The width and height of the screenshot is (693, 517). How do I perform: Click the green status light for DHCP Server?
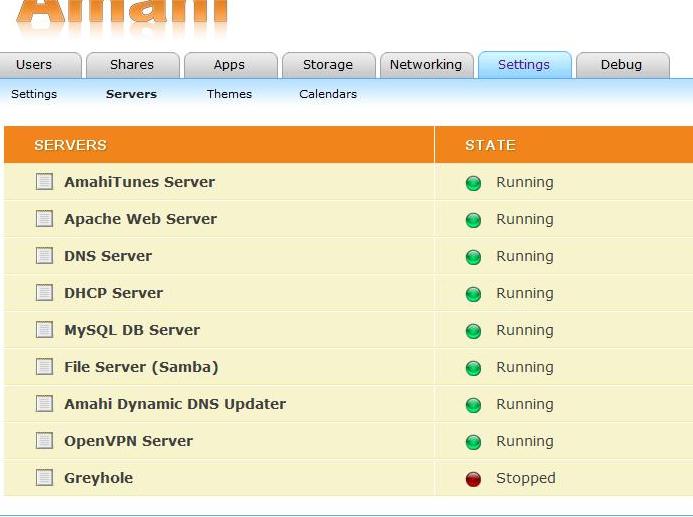click(x=473, y=294)
